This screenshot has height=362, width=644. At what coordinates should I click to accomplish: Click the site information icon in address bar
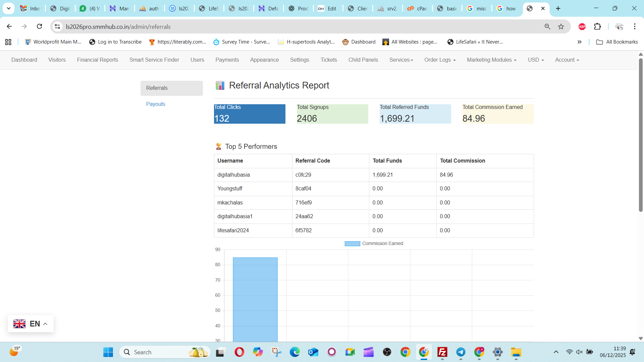[x=57, y=26]
